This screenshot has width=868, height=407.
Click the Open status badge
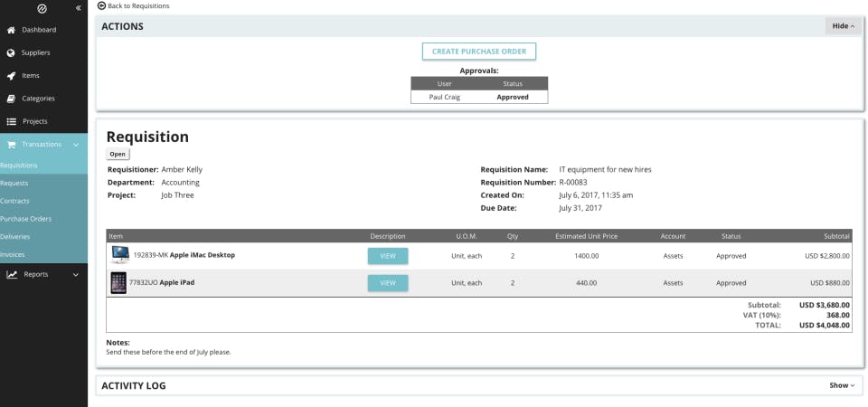pyautogui.click(x=118, y=155)
